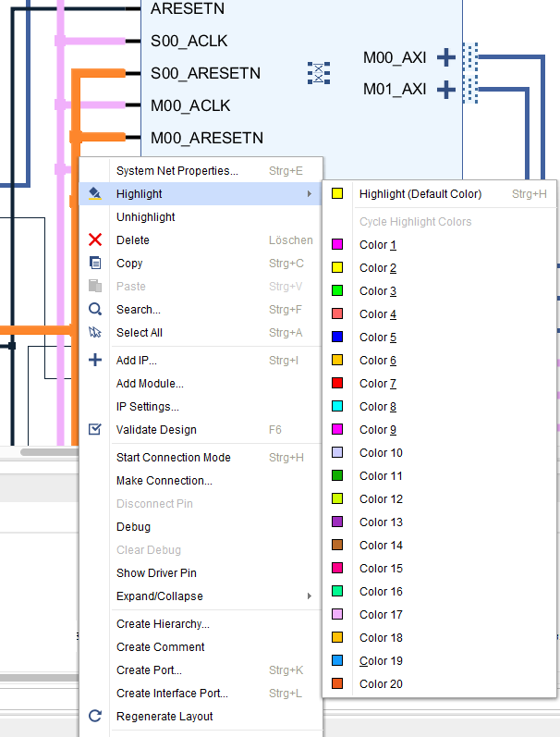Select the Color 16 mint swatch
Viewport: 560px width, 737px height.
tap(337, 591)
